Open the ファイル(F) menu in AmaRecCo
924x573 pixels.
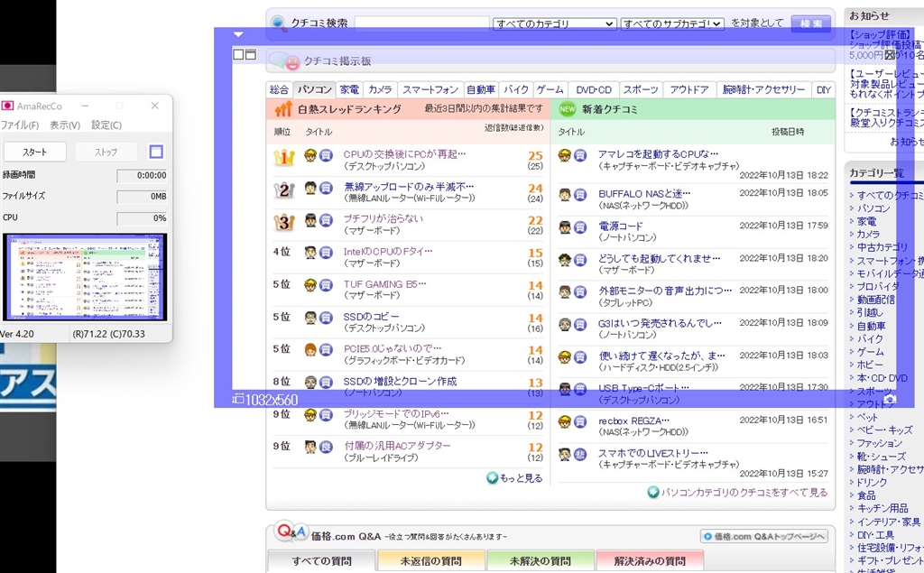pyautogui.click(x=20, y=125)
